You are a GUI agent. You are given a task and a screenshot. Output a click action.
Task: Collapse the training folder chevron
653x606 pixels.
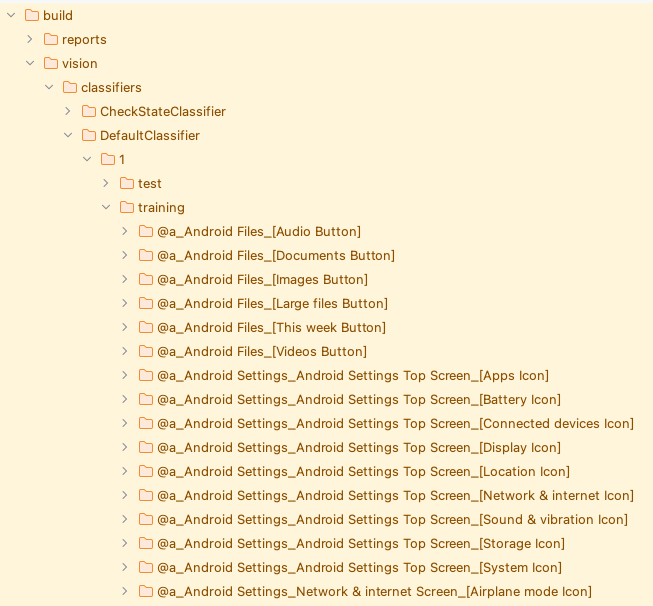tap(106, 207)
